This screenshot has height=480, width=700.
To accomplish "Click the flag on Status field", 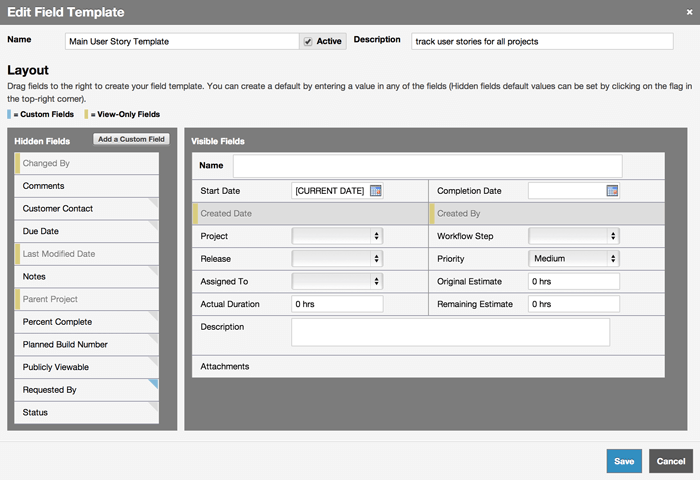I will [154, 407].
